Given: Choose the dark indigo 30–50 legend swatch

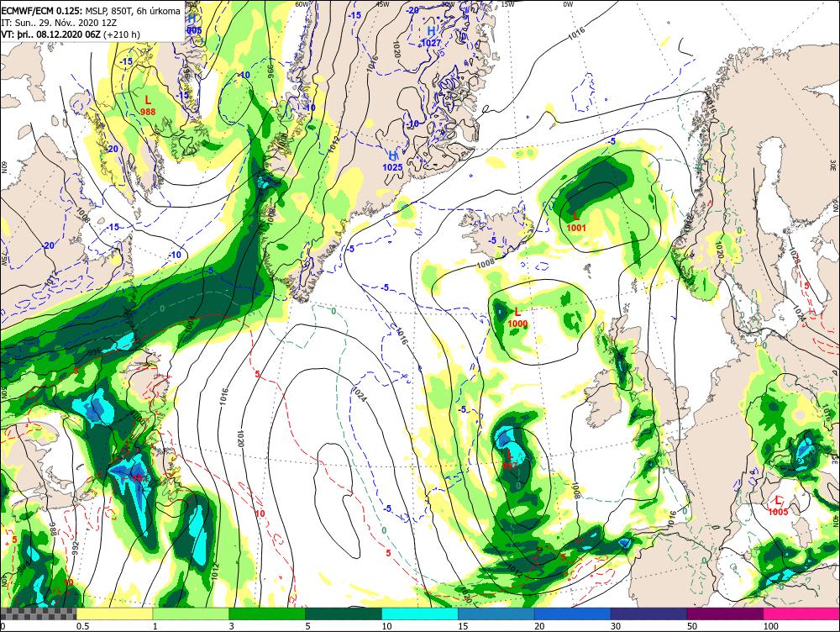Looking at the screenshot, I should click(648, 614).
